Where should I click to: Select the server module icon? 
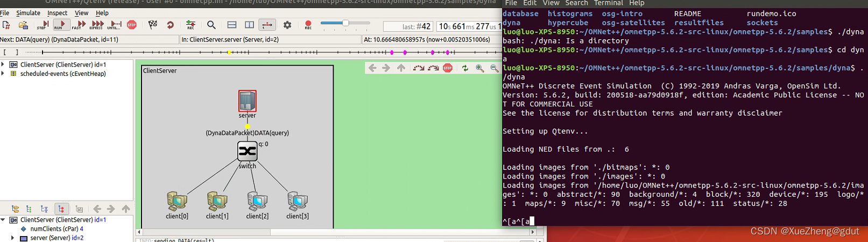(x=248, y=101)
